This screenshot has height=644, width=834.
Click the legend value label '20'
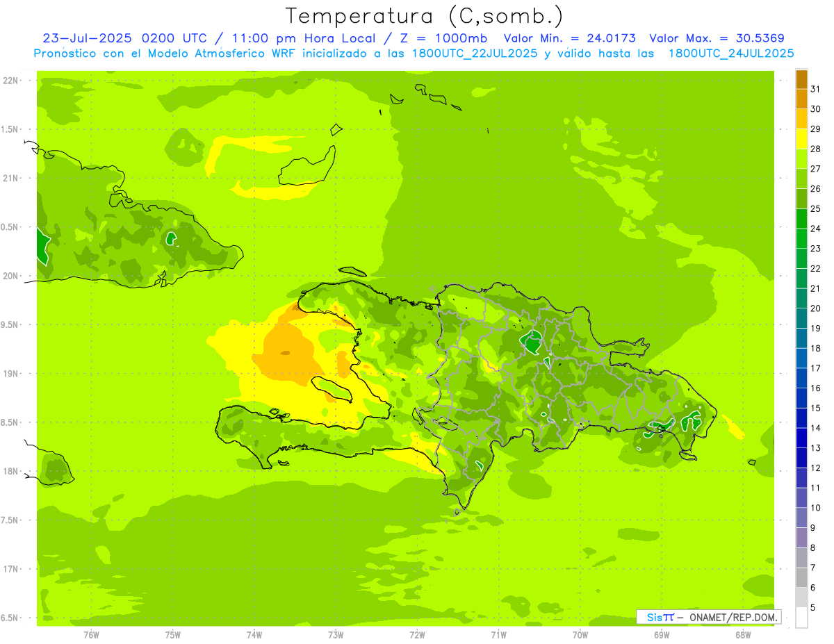(x=816, y=308)
